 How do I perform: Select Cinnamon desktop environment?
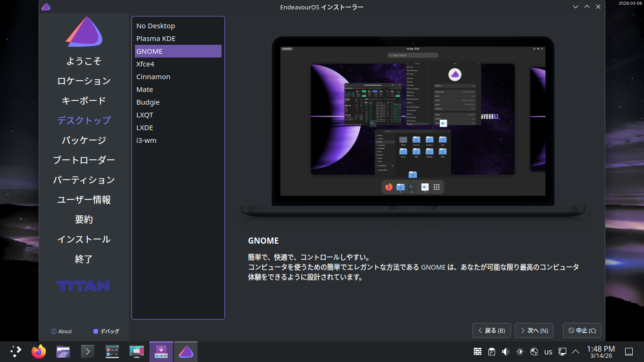point(153,77)
